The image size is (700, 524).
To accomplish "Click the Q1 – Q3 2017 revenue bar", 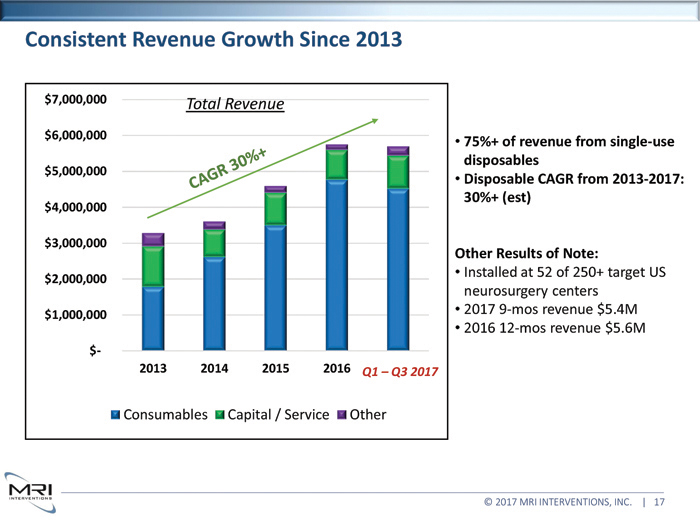I will 398,250.
